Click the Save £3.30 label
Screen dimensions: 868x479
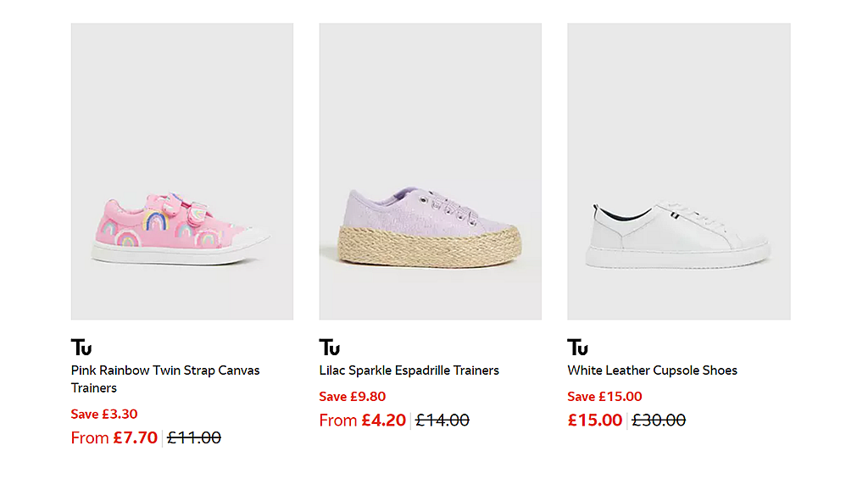click(104, 415)
